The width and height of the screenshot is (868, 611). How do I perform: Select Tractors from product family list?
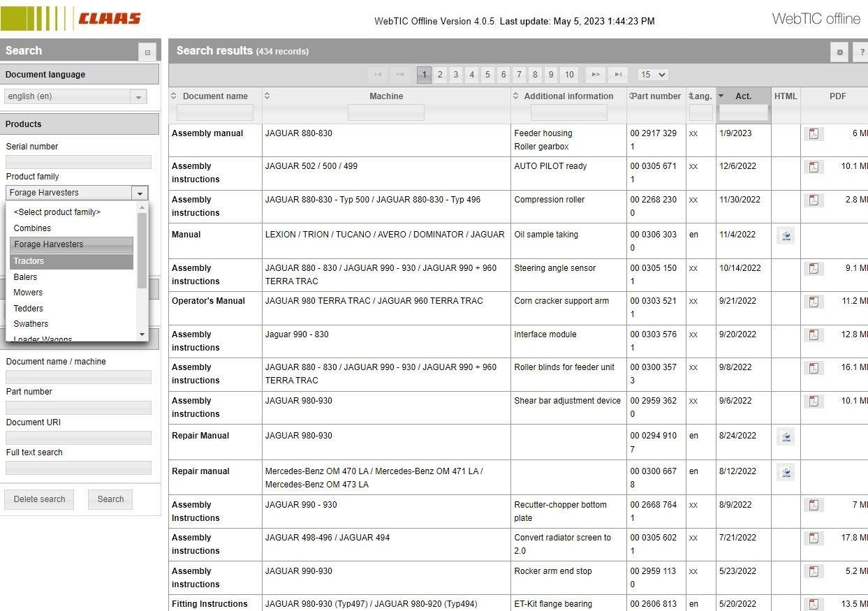pyautogui.click(x=71, y=261)
